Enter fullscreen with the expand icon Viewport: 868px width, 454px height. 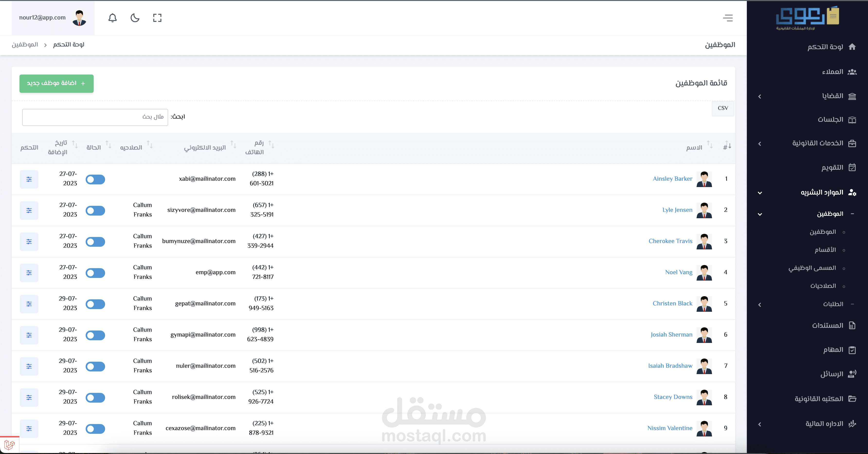[157, 18]
